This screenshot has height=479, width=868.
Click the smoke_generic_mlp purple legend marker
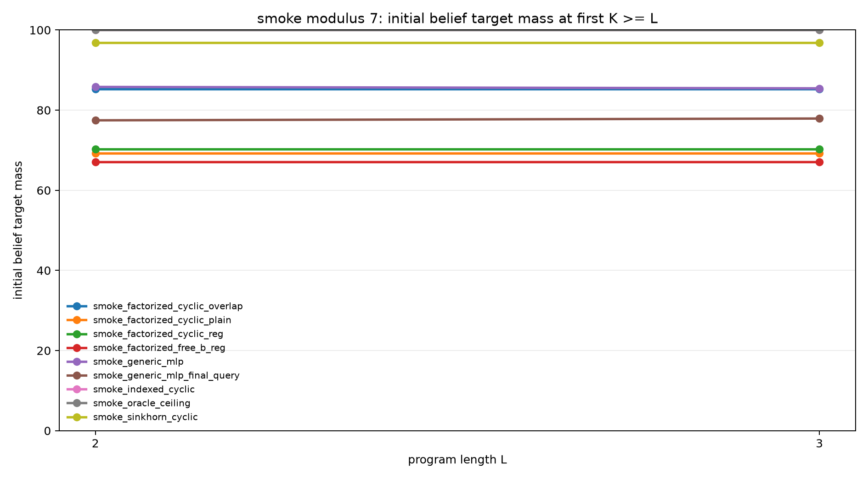77,362
